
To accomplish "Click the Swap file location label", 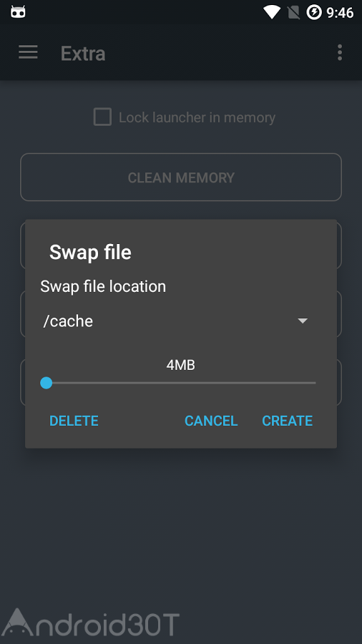I will 103,286.
